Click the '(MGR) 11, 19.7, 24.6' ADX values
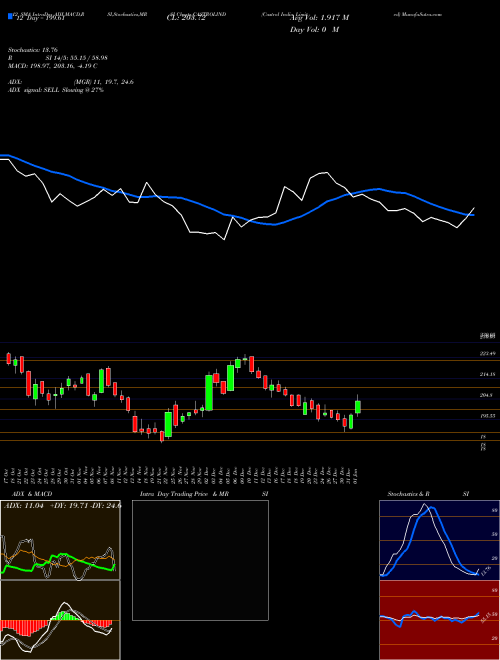The image size is (500, 660). 104,82
